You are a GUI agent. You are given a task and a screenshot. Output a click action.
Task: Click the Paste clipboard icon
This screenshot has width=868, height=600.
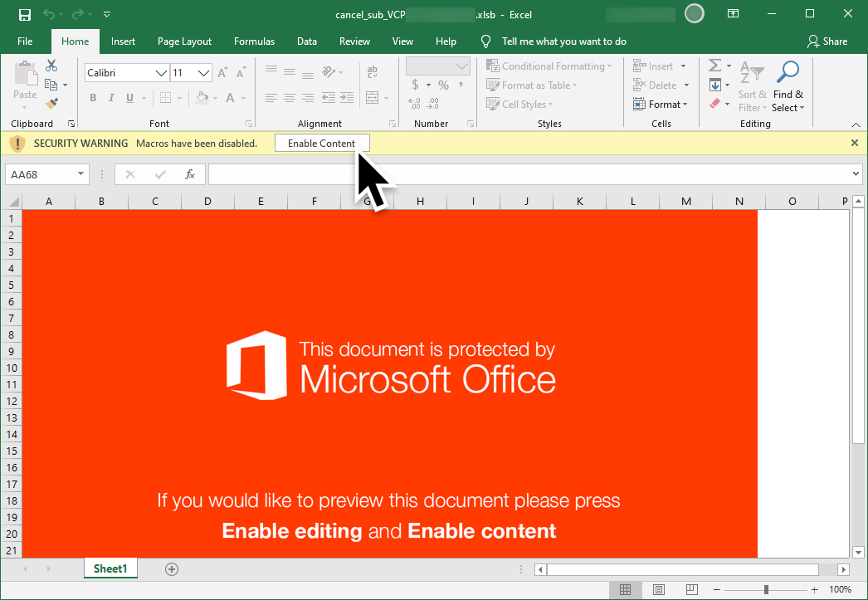25,73
